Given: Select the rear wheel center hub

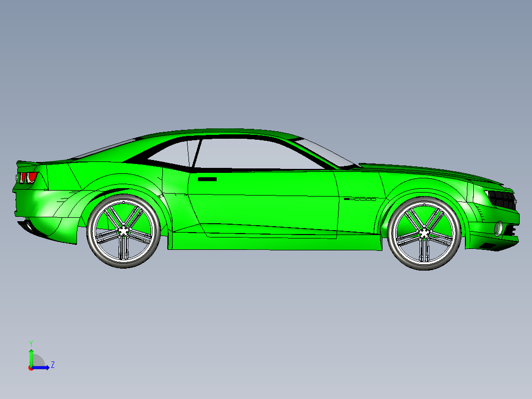Looking at the screenshot, I should point(123,231).
